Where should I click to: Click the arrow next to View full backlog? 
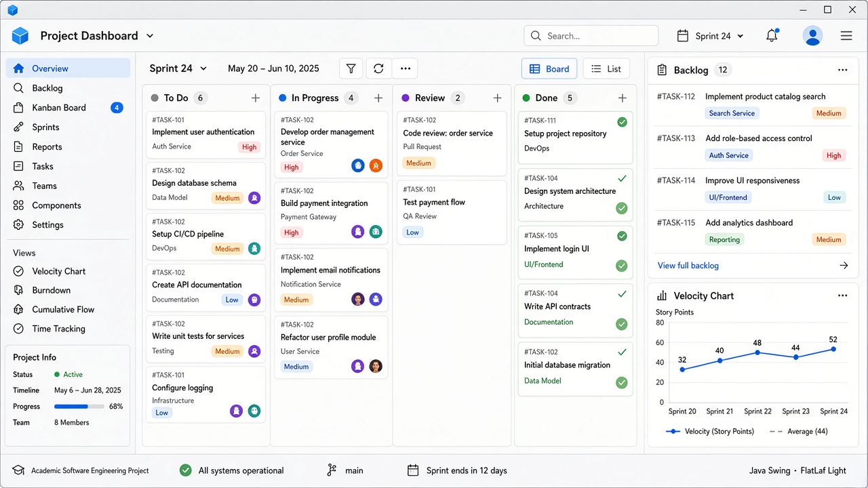click(x=844, y=266)
